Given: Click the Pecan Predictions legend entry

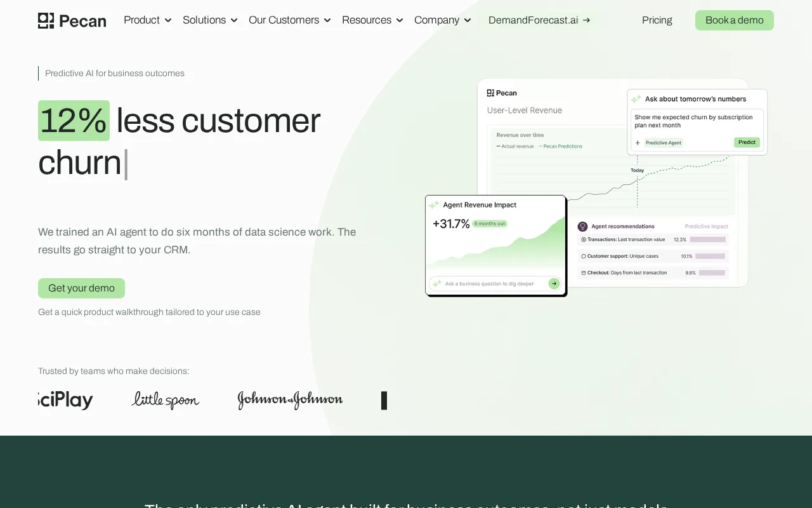Looking at the screenshot, I should pyautogui.click(x=560, y=146).
